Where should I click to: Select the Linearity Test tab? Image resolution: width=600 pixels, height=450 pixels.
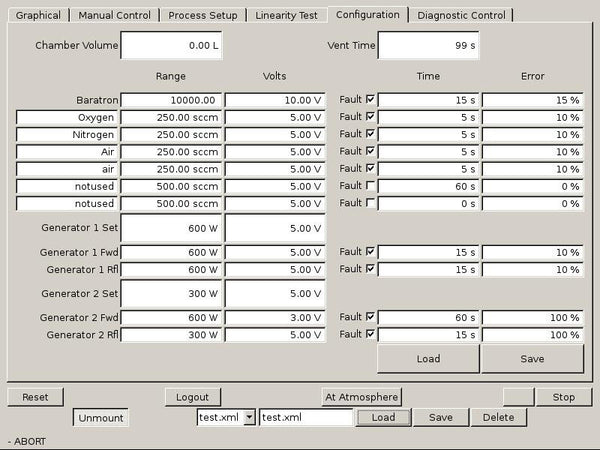[287, 15]
